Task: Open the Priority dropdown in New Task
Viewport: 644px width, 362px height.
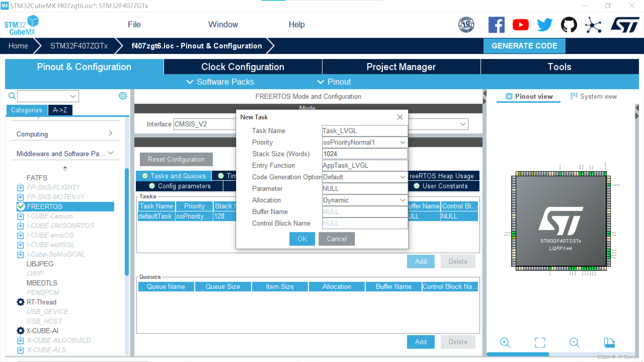Action: (402, 142)
